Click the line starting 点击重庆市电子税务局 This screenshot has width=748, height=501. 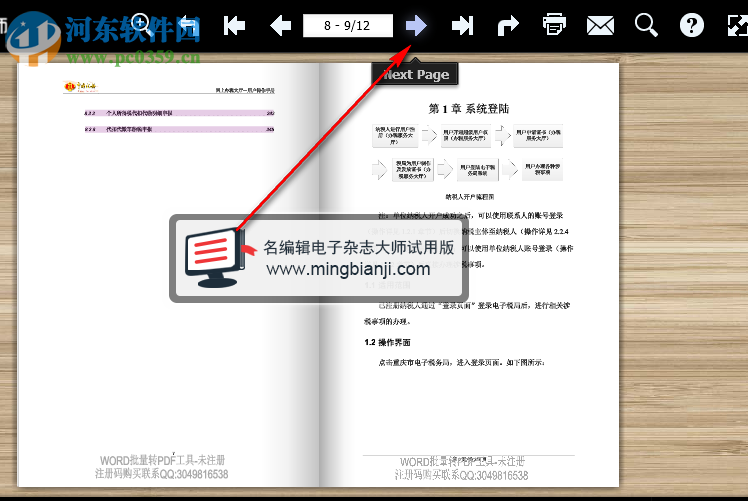click(461, 362)
